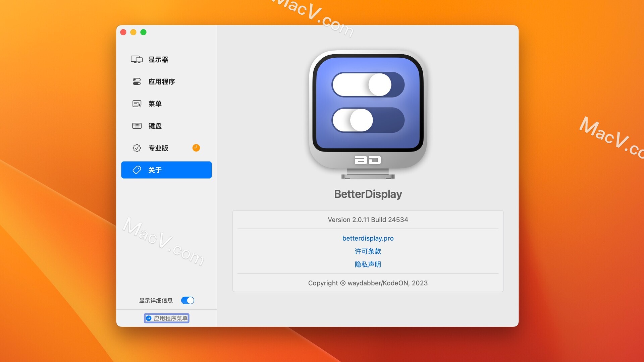The width and height of the screenshot is (644, 362).
Task: Click the About tag icon in sidebar
Action: click(137, 170)
